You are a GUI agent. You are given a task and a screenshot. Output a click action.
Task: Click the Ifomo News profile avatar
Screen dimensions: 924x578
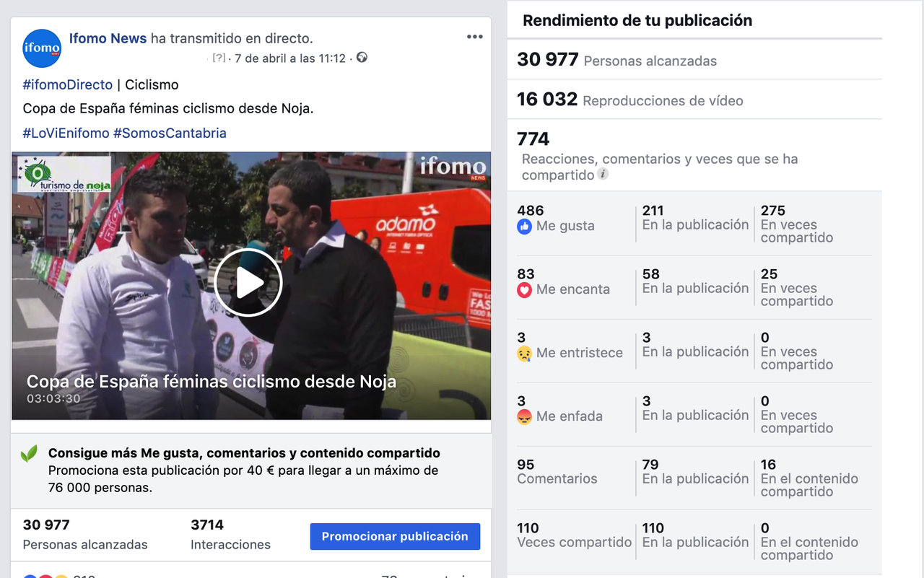click(42, 48)
